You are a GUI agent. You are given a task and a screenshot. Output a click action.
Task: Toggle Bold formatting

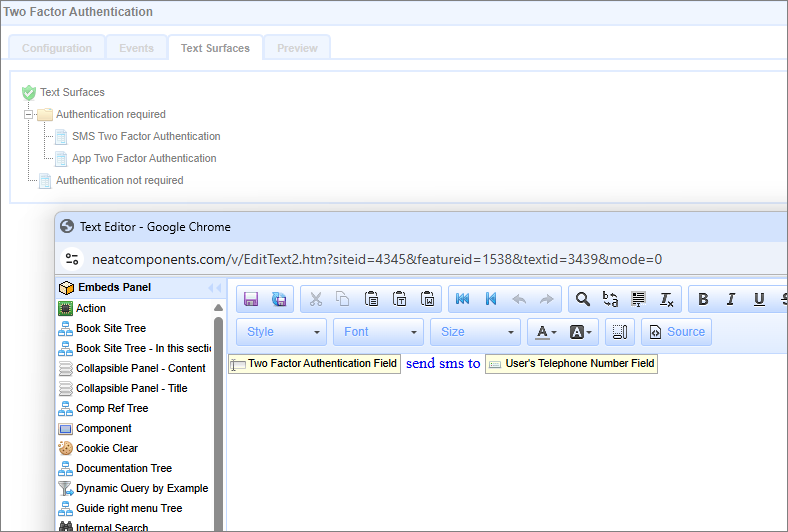pos(703,299)
